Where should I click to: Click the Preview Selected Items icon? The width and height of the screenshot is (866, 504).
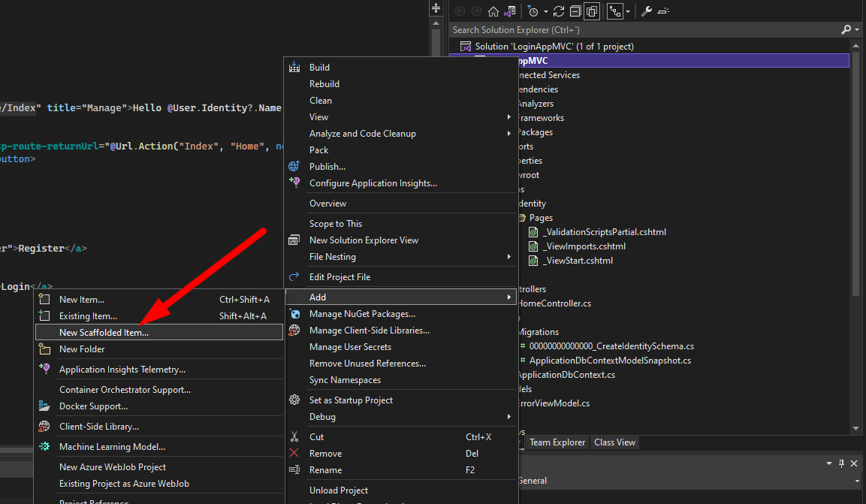coord(664,11)
